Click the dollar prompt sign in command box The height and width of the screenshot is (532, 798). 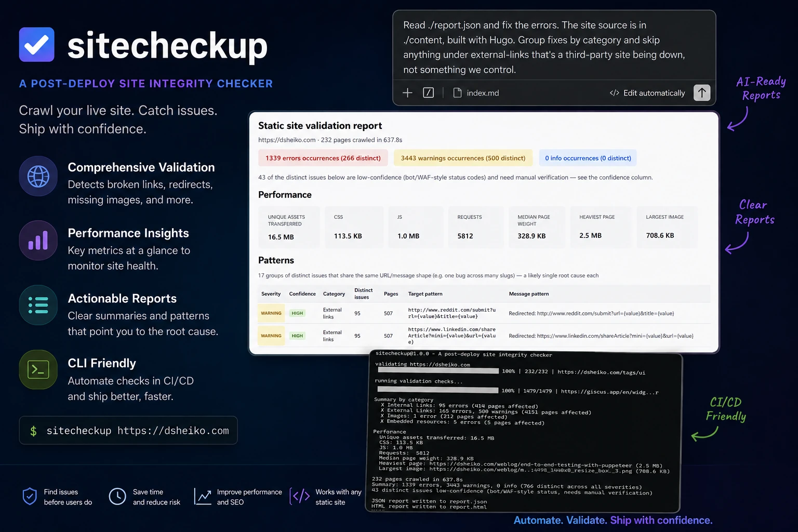tap(33, 431)
